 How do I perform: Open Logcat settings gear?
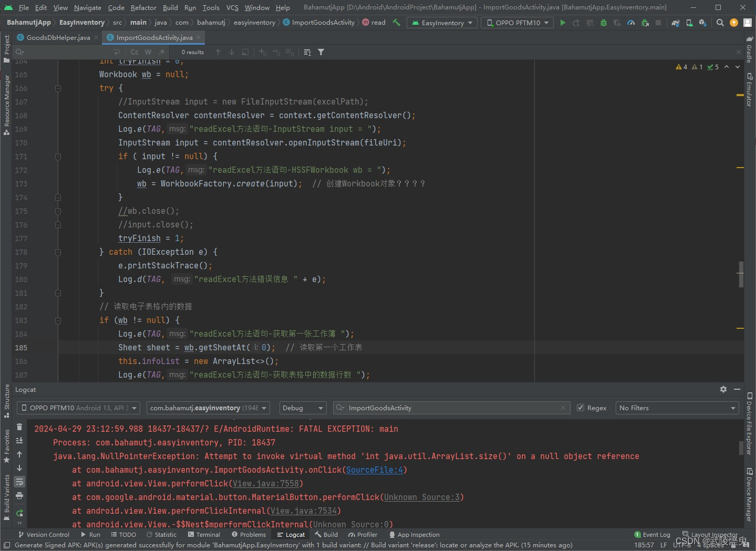point(723,389)
